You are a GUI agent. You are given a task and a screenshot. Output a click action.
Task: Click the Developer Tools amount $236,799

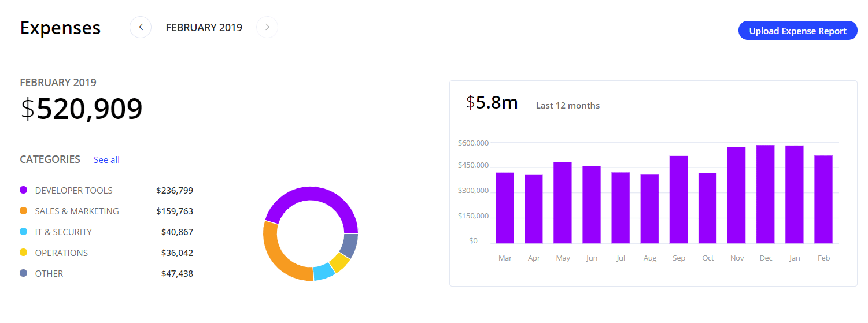click(x=175, y=190)
